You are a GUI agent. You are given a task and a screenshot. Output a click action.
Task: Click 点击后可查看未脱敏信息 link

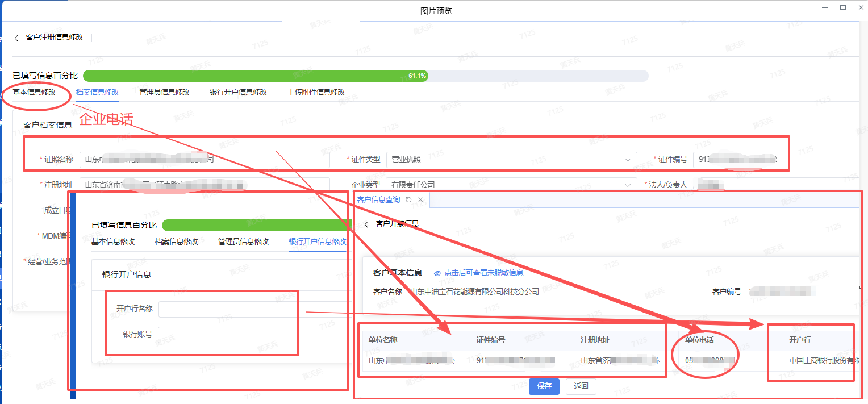pos(483,273)
